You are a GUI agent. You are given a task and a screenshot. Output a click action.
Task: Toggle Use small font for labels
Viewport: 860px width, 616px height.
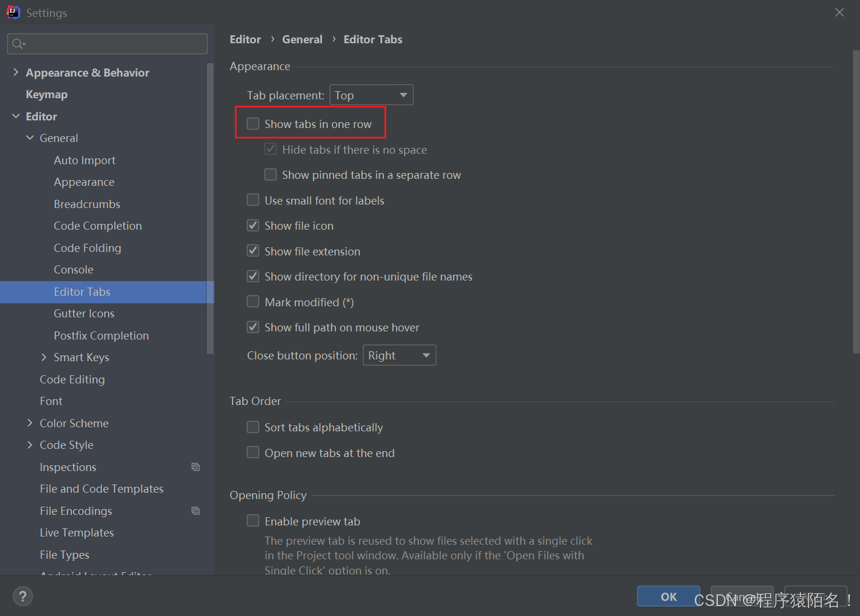point(253,200)
